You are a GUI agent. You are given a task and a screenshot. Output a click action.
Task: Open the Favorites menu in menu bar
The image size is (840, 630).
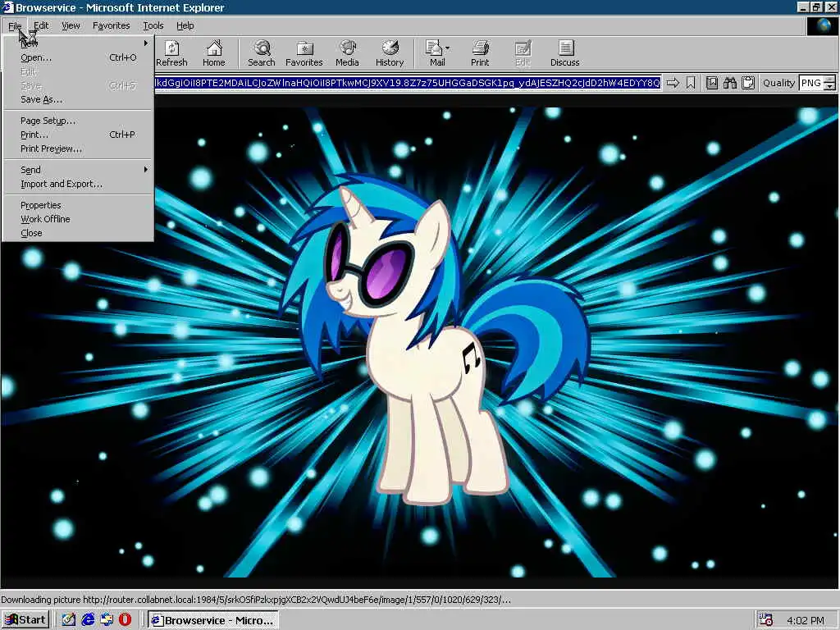(x=111, y=25)
